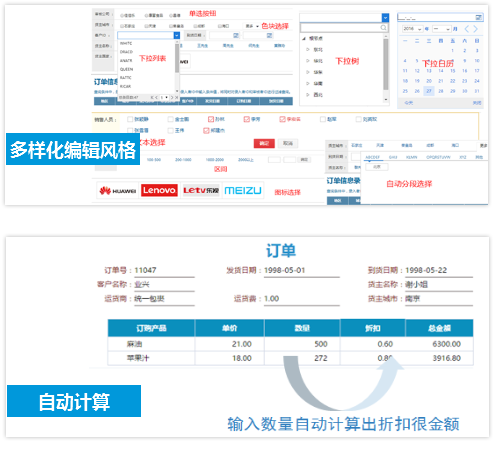Expand the 西北 node in dropdown tree
This screenshot has height=449, width=493.
point(308,95)
